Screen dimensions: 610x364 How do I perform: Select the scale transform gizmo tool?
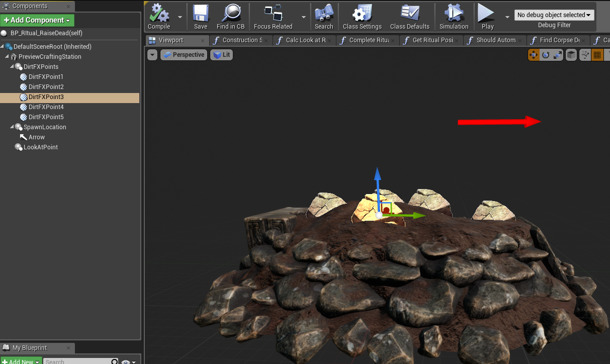557,55
